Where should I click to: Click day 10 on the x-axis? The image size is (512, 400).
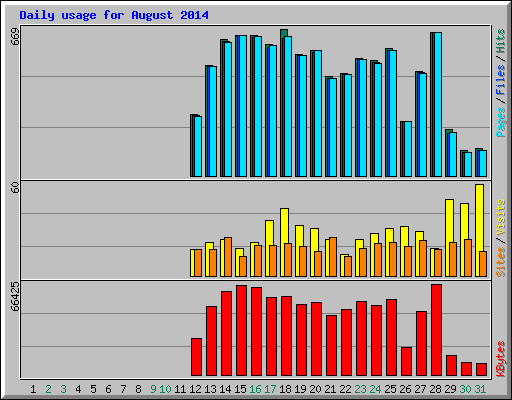click(x=165, y=389)
